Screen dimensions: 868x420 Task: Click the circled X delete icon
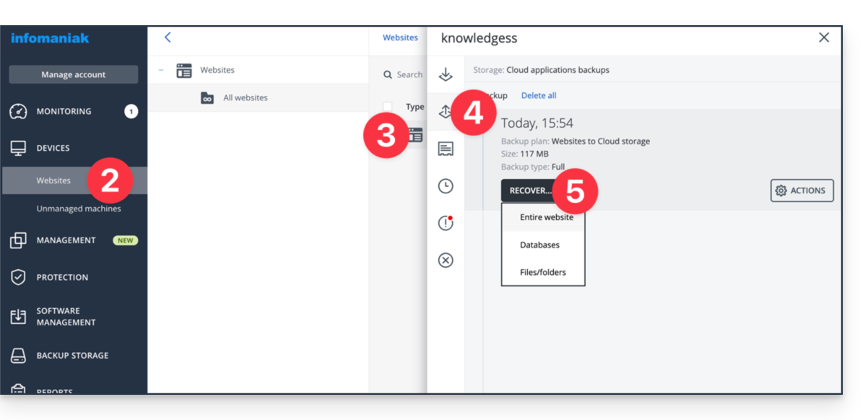(x=446, y=260)
